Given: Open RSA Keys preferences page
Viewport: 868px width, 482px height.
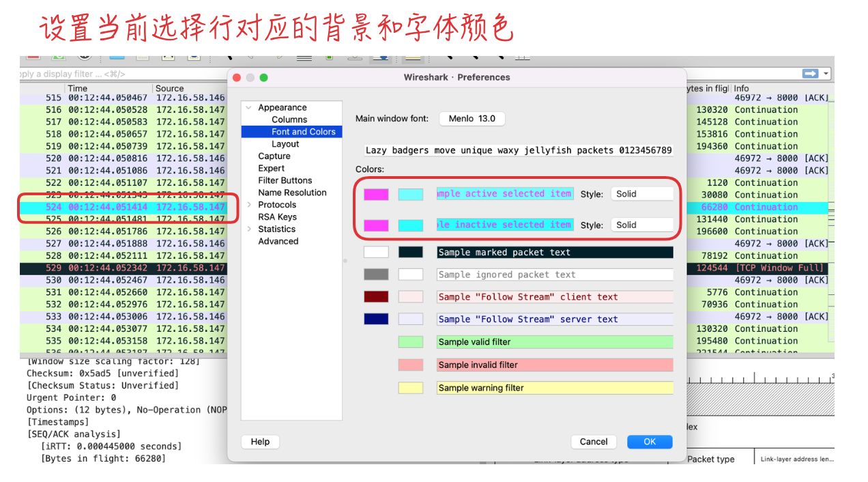Looking at the screenshot, I should coord(277,217).
